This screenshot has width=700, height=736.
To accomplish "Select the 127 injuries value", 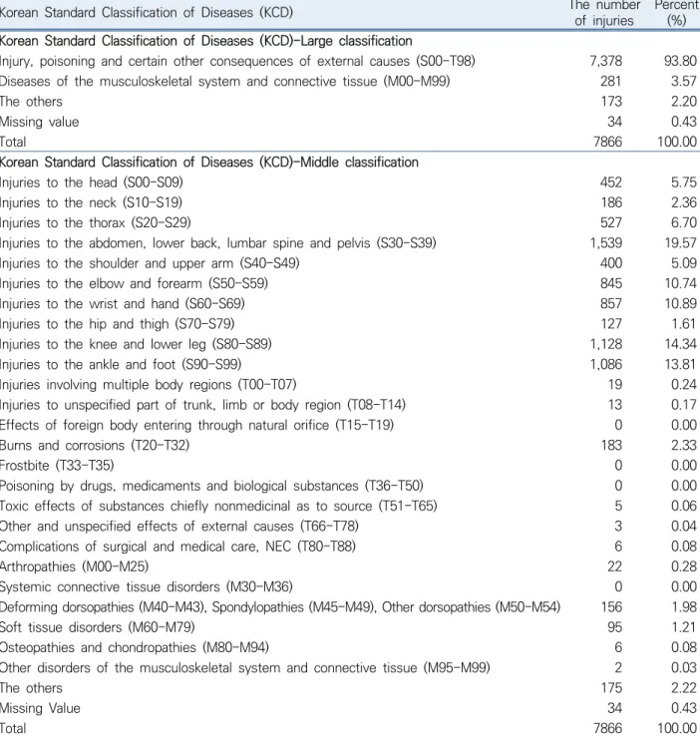I will click(611, 323).
